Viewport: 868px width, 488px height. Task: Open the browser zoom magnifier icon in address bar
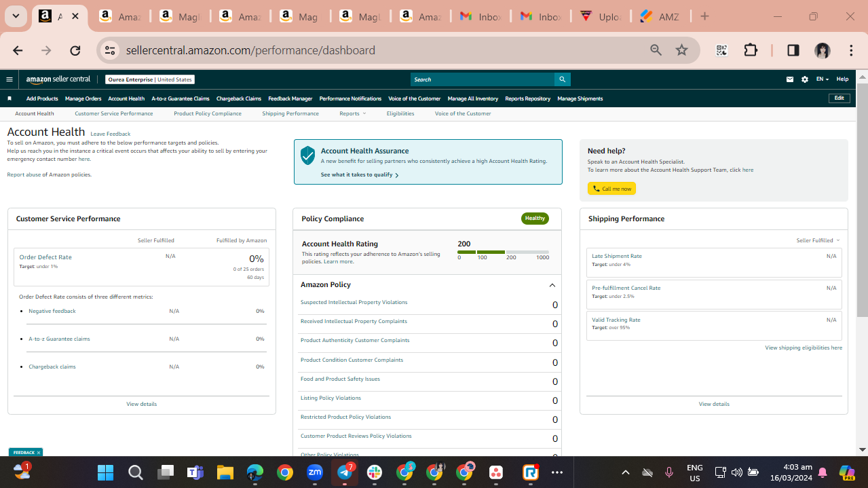coord(656,50)
